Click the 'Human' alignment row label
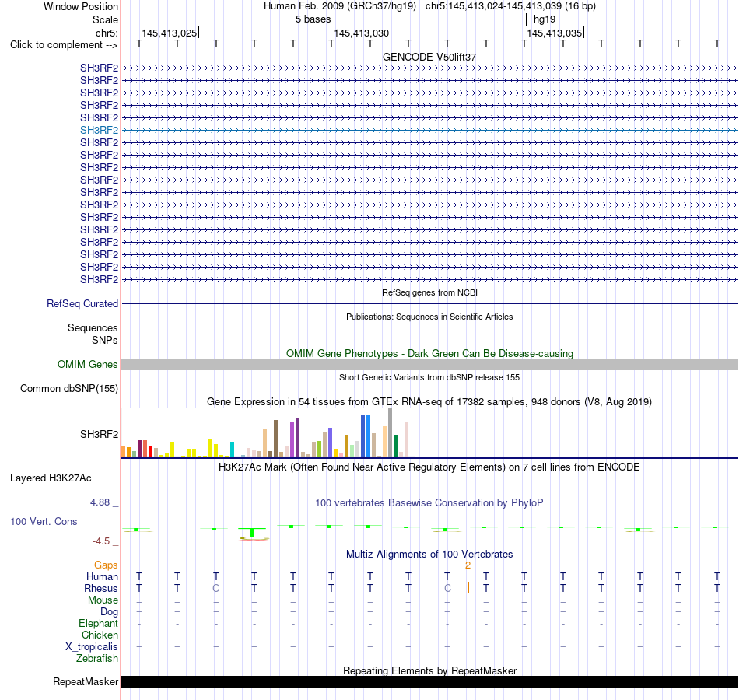 click(102, 576)
